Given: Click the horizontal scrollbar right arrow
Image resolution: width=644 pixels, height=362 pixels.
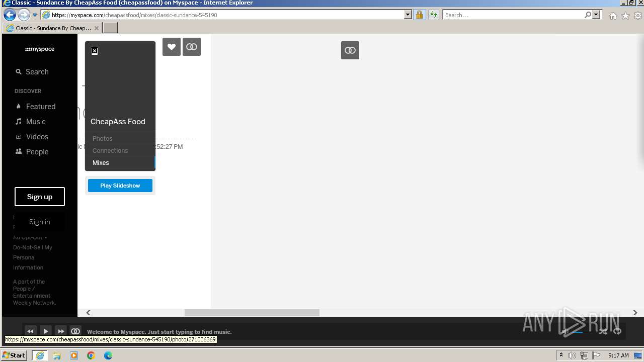Looking at the screenshot, I should tap(635, 313).
